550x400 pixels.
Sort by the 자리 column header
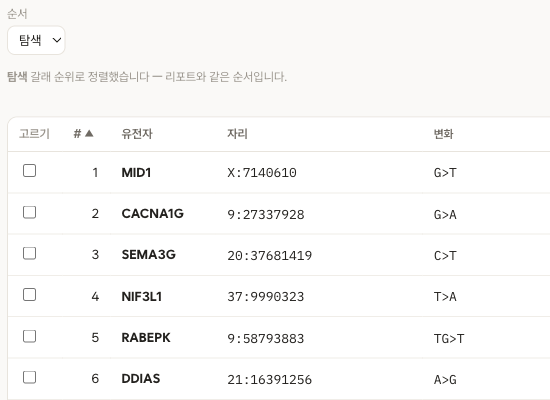[x=237, y=134]
